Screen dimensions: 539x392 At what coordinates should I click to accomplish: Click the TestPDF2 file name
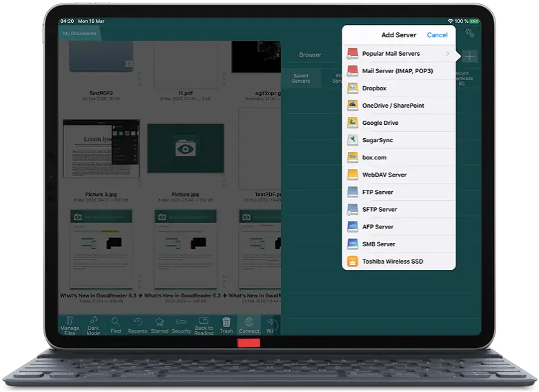click(101, 93)
